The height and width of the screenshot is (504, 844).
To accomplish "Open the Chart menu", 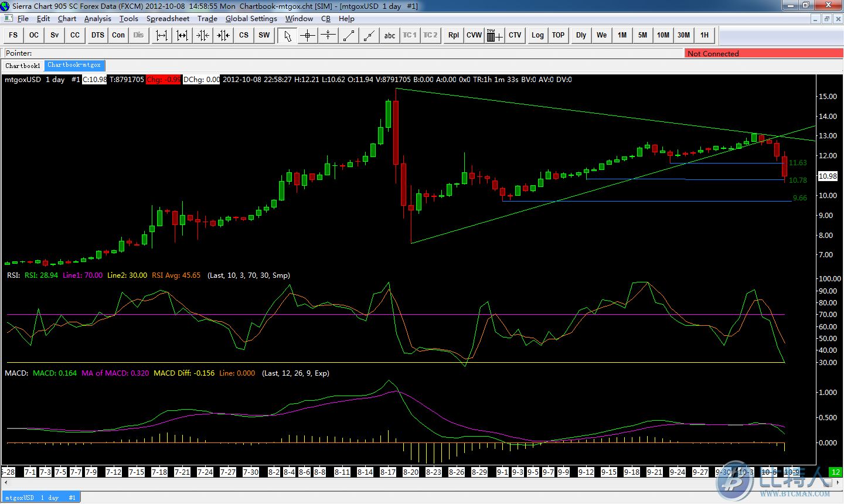I will point(67,18).
